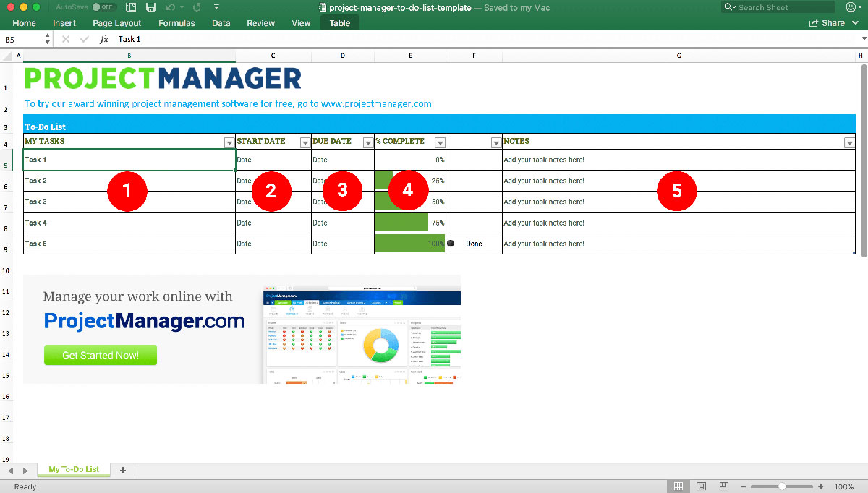This screenshot has height=493, width=868.
Task: Open the MY TASKS column filter dropdown
Action: pos(229,142)
